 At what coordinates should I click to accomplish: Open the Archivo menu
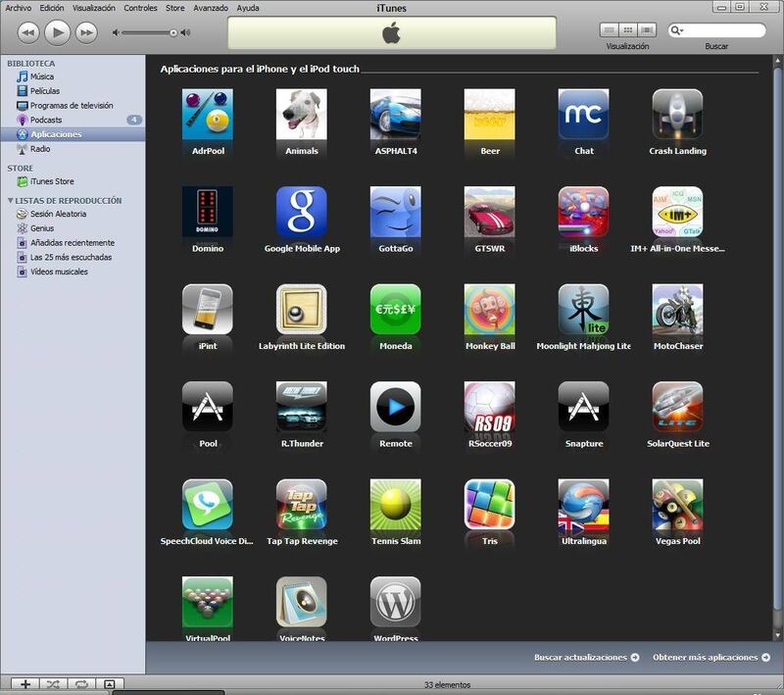click(19, 8)
